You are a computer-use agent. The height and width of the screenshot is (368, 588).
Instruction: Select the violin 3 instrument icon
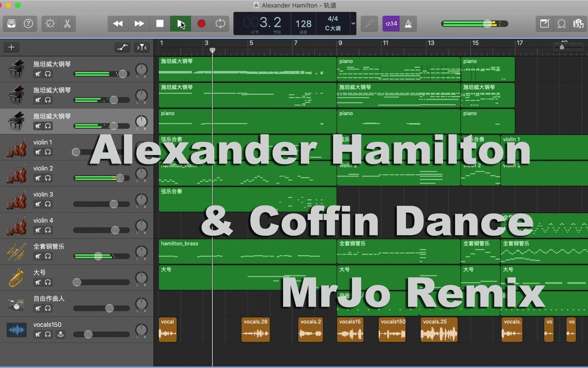coord(16,199)
